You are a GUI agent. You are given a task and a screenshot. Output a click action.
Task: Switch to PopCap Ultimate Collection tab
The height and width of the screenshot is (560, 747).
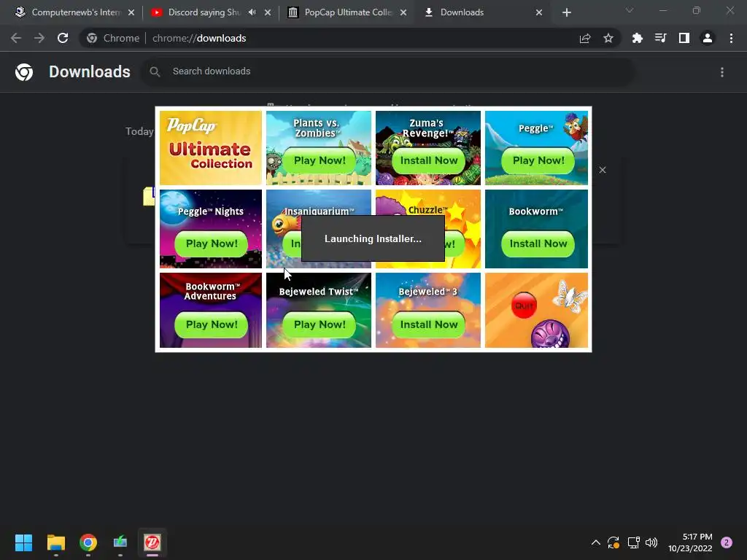tap(348, 12)
